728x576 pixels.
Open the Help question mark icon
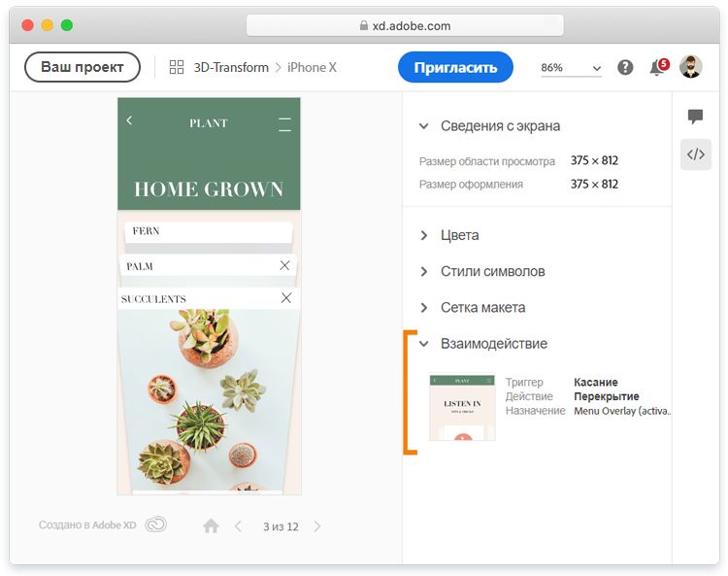coord(625,67)
